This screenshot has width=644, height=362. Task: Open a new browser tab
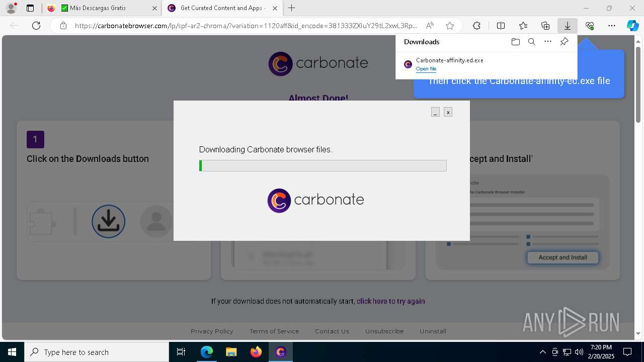click(291, 8)
